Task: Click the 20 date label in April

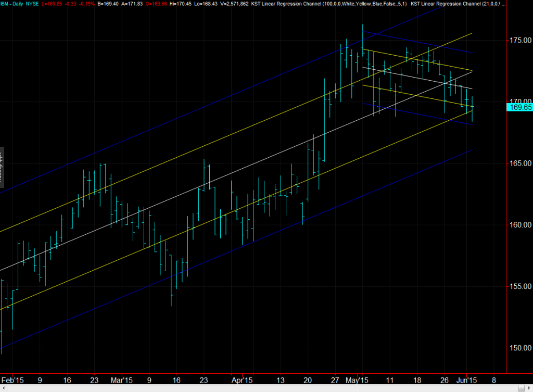Action: pyautogui.click(x=308, y=380)
